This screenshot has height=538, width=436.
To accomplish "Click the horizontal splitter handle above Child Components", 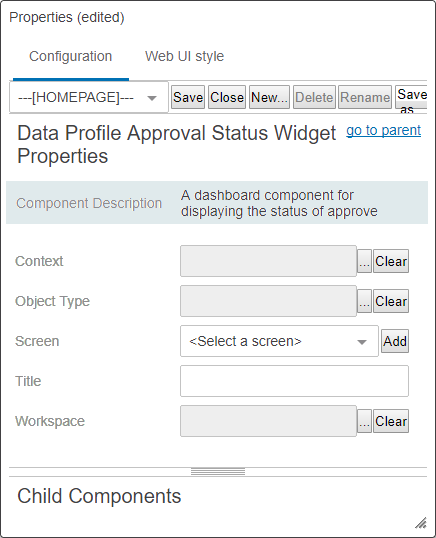I will 218,472.
